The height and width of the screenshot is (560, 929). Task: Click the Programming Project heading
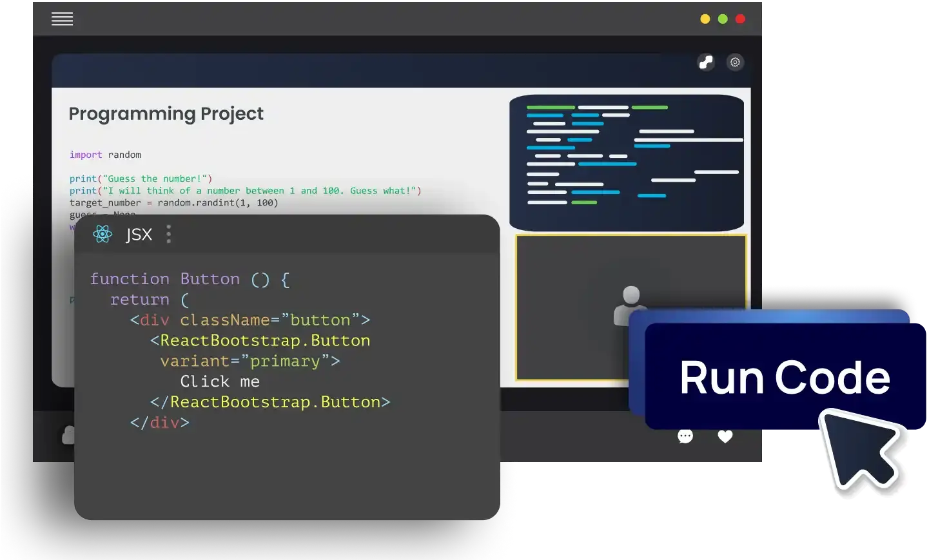(x=166, y=113)
